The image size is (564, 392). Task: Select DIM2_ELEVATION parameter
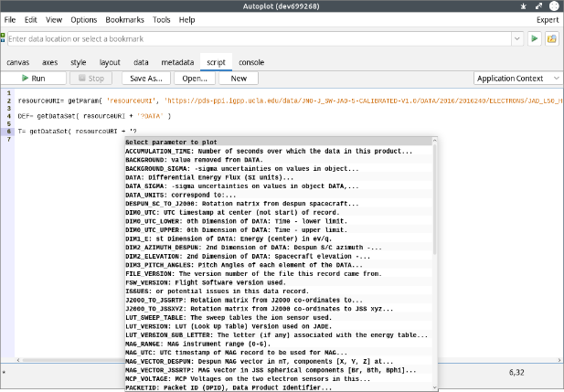(279, 256)
